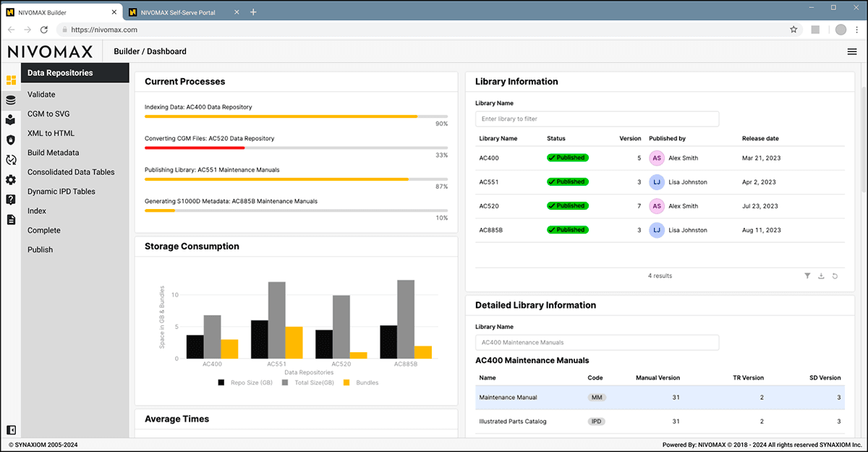The width and height of the screenshot is (868, 452).
Task: Select the shield icon in sidebar
Action: pyautogui.click(x=10, y=140)
